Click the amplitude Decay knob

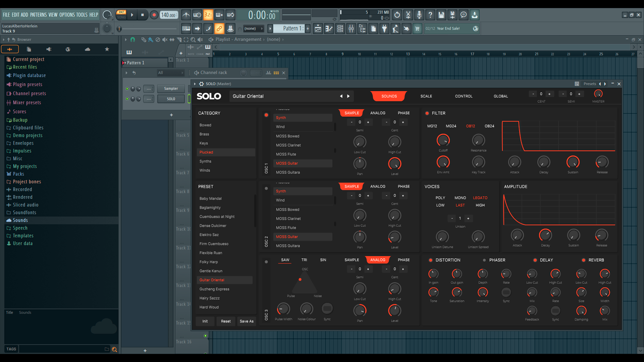click(545, 235)
